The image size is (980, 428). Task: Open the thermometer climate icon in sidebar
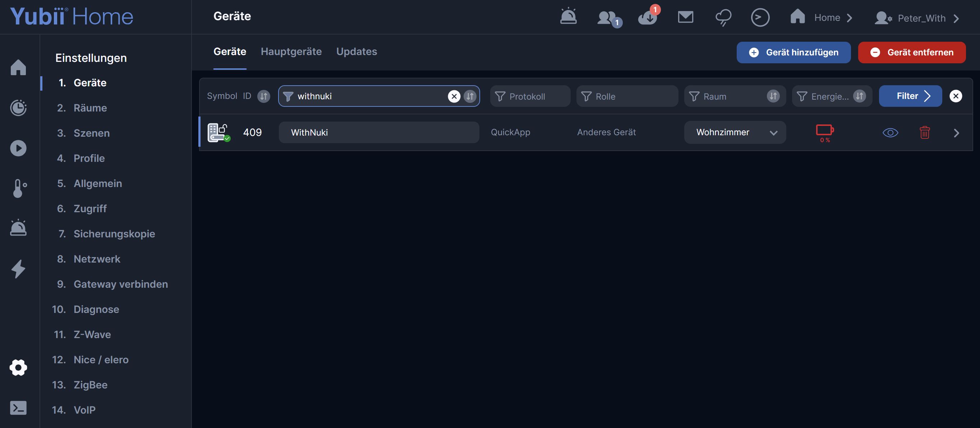18,188
